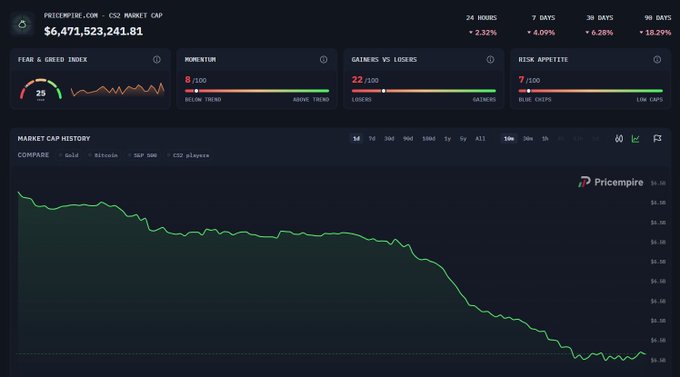The image size is (680, 377).
Task: Toggle S&P 500 comparison
Action: (x=143, y=155)
